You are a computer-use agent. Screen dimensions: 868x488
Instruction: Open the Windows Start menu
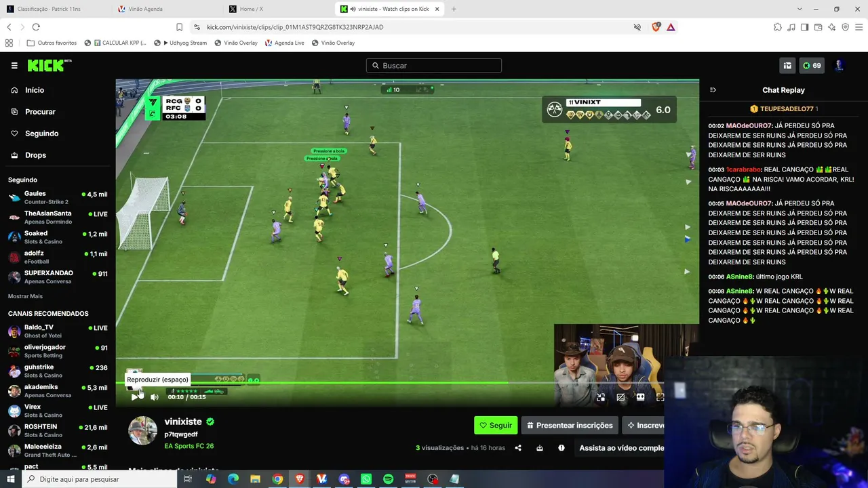[9, 479]
